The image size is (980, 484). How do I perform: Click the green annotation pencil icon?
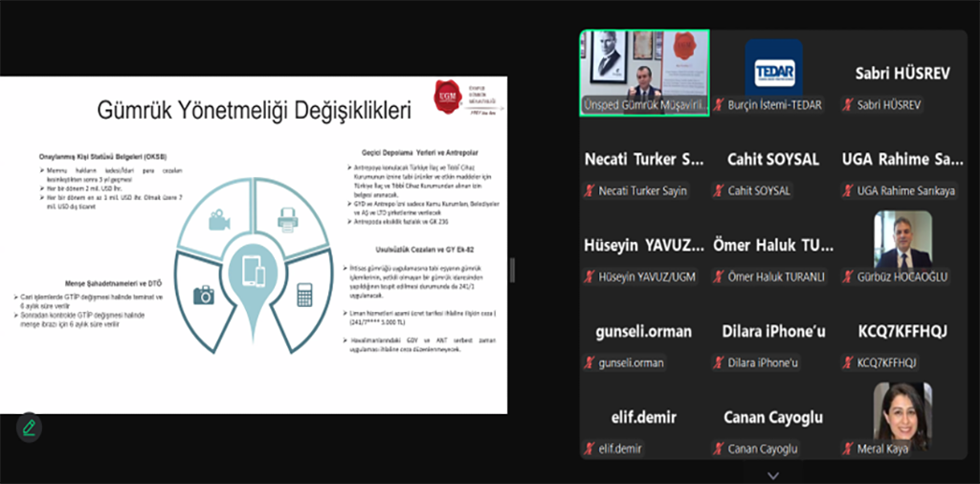[x=29, y=427]
